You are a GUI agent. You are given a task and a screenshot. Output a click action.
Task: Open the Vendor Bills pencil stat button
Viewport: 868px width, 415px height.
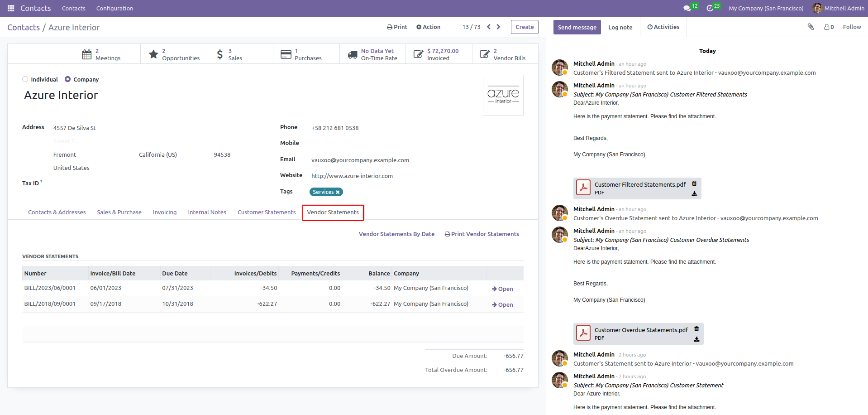point(505,54)
